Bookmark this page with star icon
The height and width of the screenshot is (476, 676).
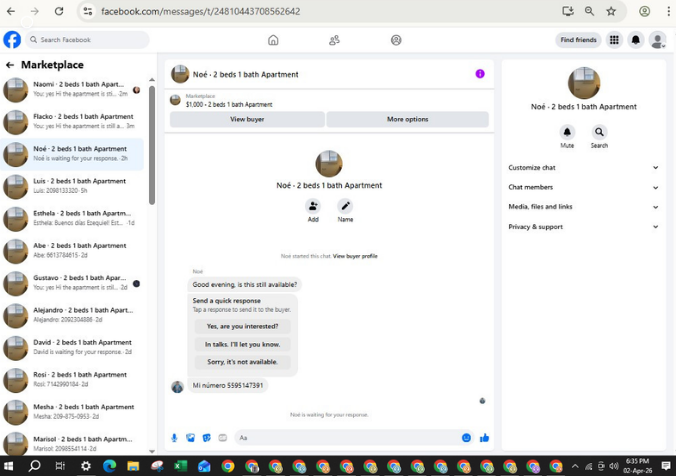pyautogui.click(x=611, y=11)
